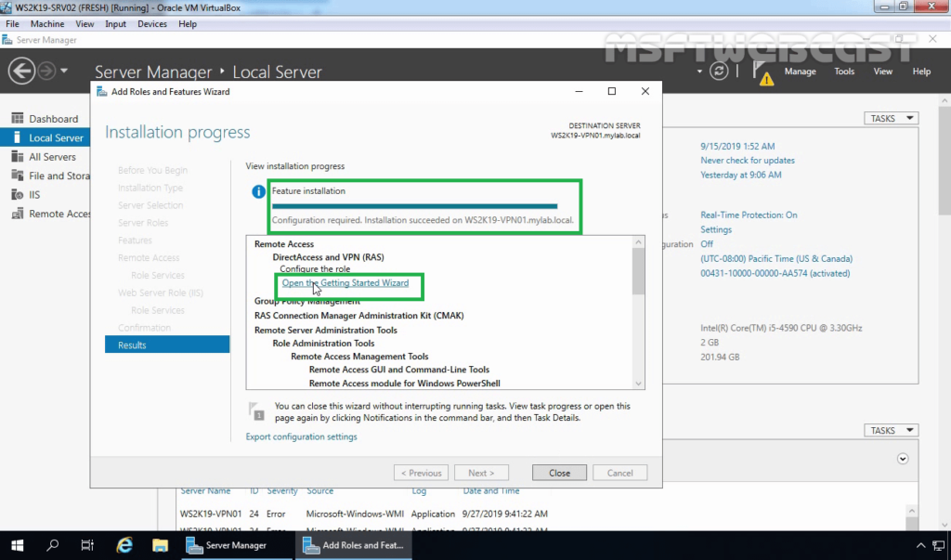The image size is (951, 560).
Task: Click the network icon in system tray
Action: point(939,545)
